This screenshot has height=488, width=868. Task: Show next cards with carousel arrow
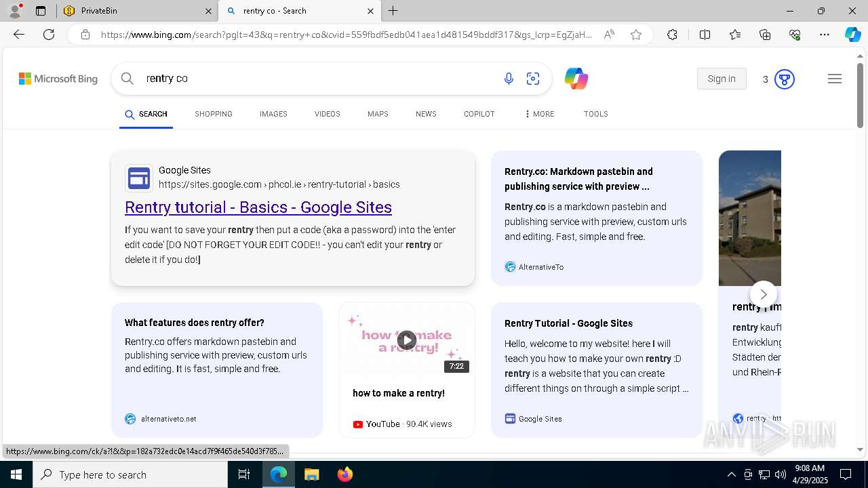[x=764, y=294]
